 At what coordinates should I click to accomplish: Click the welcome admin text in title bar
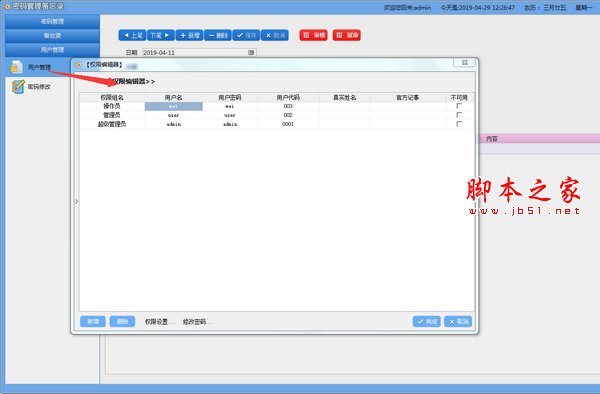click(407, 7)
